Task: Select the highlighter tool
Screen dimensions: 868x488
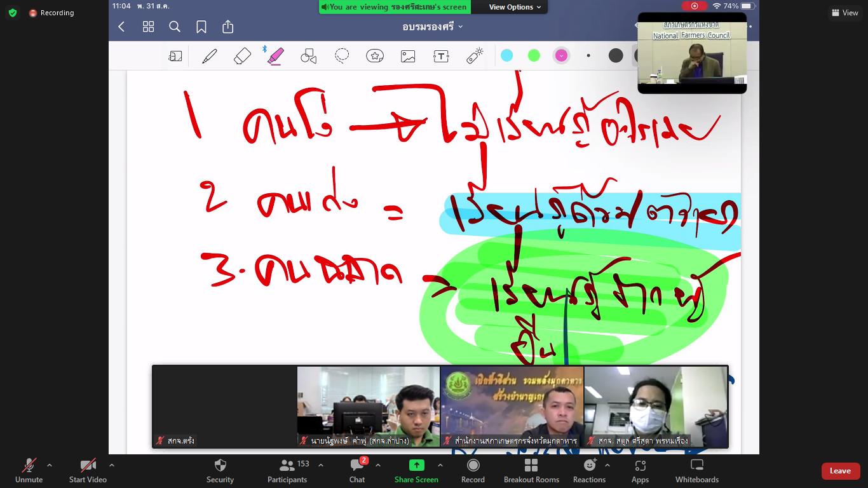Action: pyautogui.click(x=276, y=56)
